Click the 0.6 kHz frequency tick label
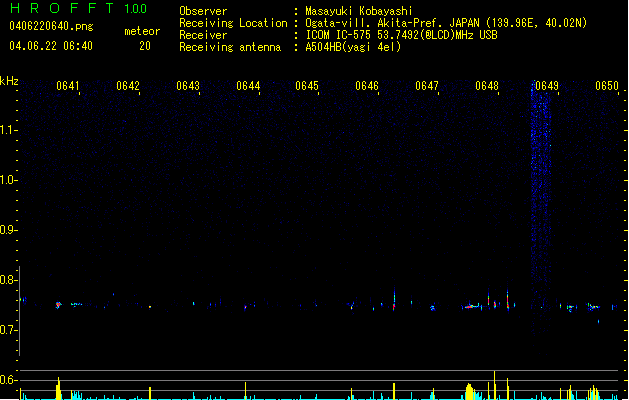This screenshot has width=629, height=400. click(8, 380)
